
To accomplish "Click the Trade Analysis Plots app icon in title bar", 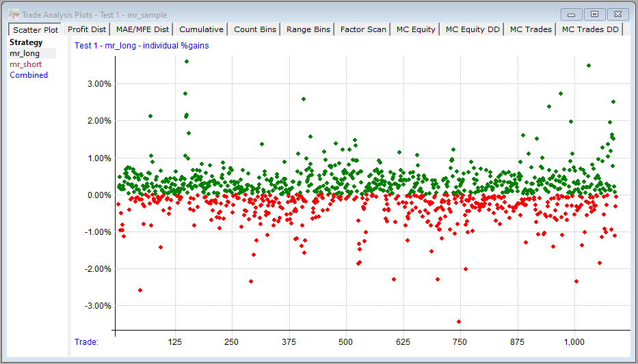I will pos(14,14).
